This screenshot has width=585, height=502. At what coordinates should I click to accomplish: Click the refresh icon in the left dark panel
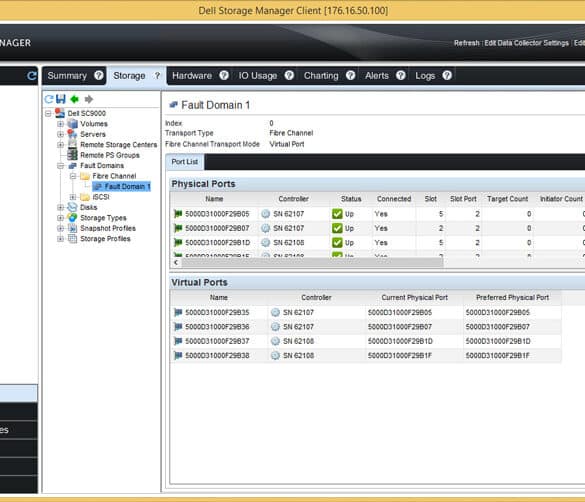(32, 76)
